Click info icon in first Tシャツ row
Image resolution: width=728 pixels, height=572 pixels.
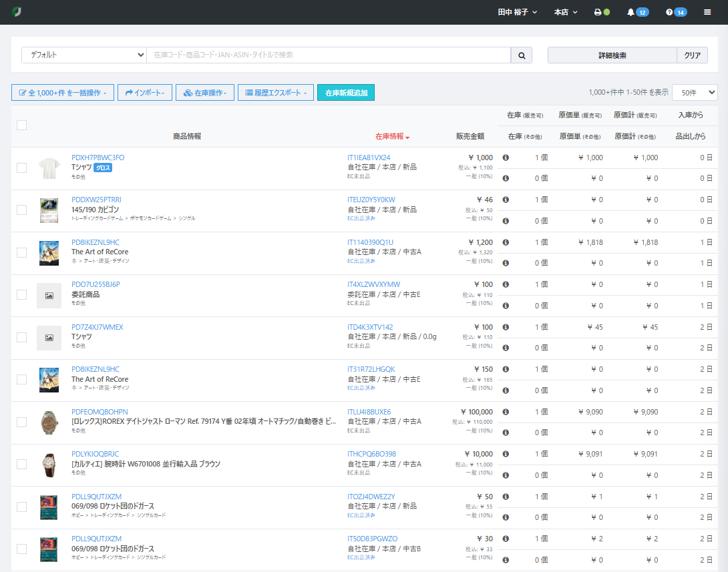(x=506, y=158)
